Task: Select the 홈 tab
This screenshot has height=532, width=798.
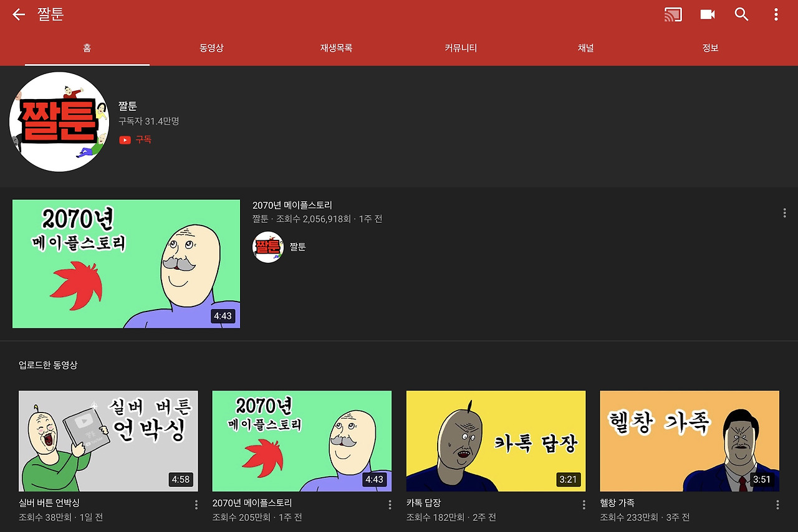Action: click(x=87, y=48)
